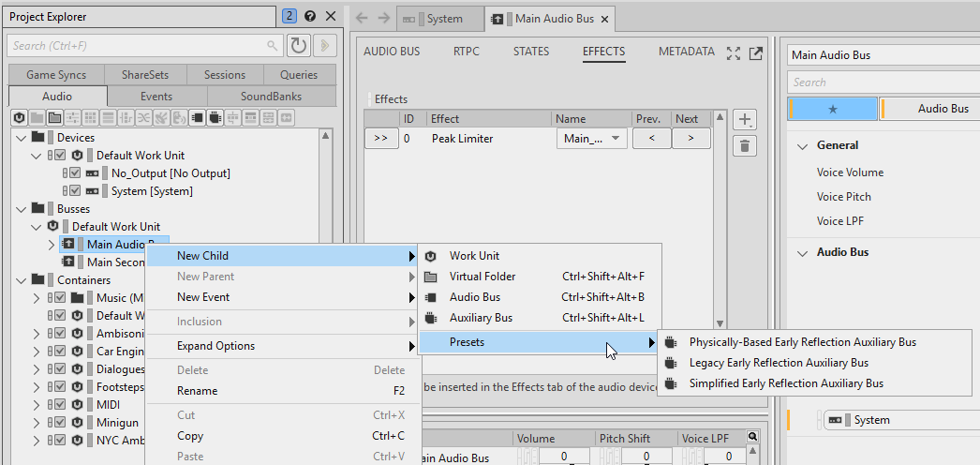Click the Work Unit filter icon in toolbar
The width and height of the screenshot is (980, 465).
18,117
